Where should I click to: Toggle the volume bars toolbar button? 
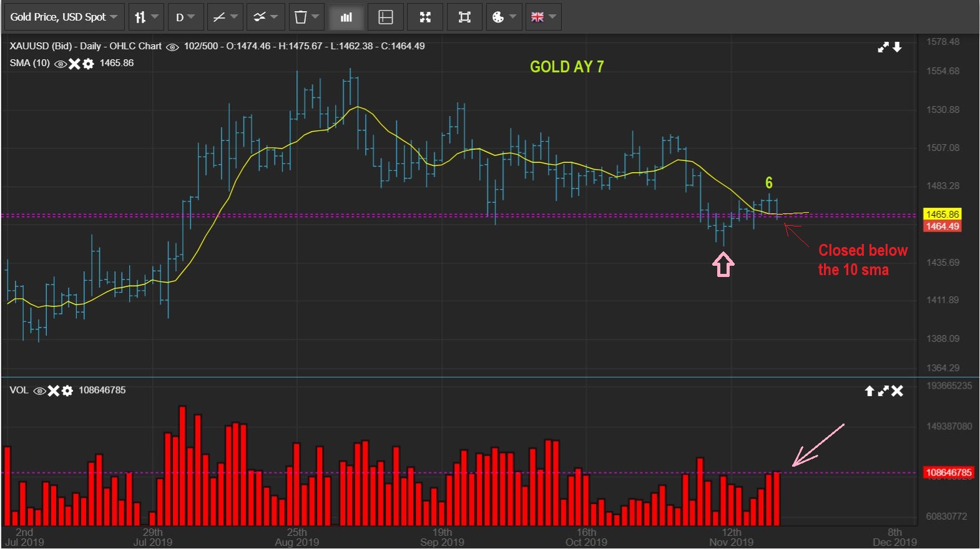pyautogui.click(x=346, y=17)
